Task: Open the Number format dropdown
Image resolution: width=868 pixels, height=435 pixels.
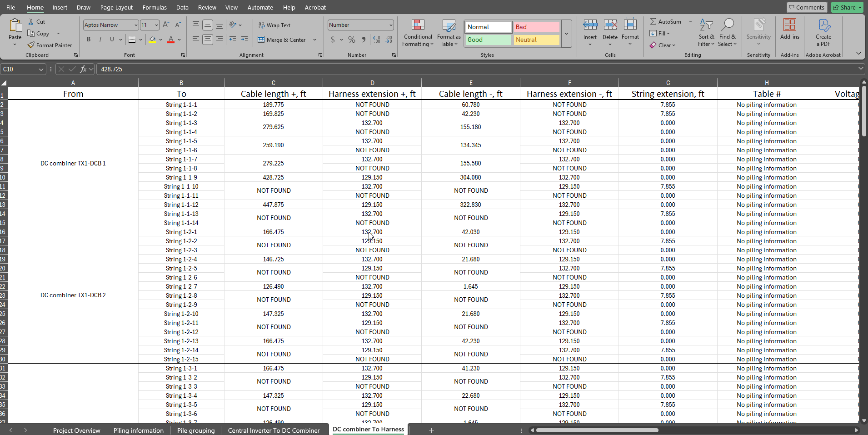Action: 390,25
